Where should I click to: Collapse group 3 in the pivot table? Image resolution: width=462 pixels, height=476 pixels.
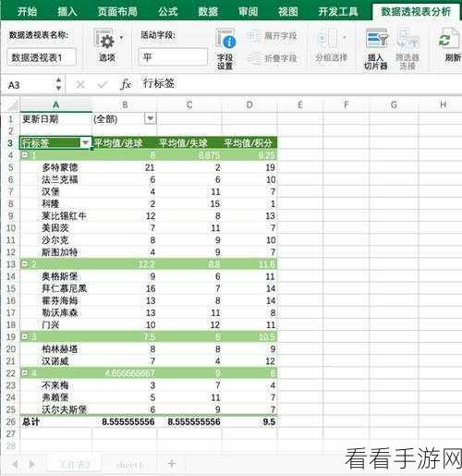click(x=24, y=336)
